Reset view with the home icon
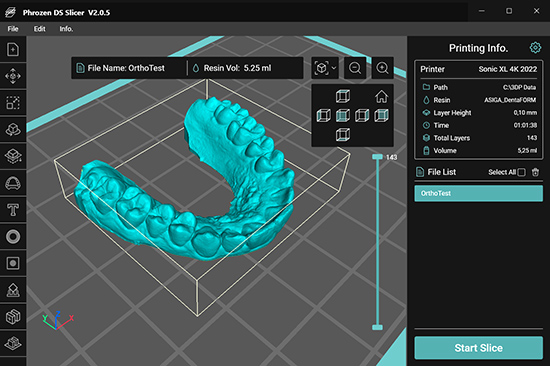 (381, 96)
